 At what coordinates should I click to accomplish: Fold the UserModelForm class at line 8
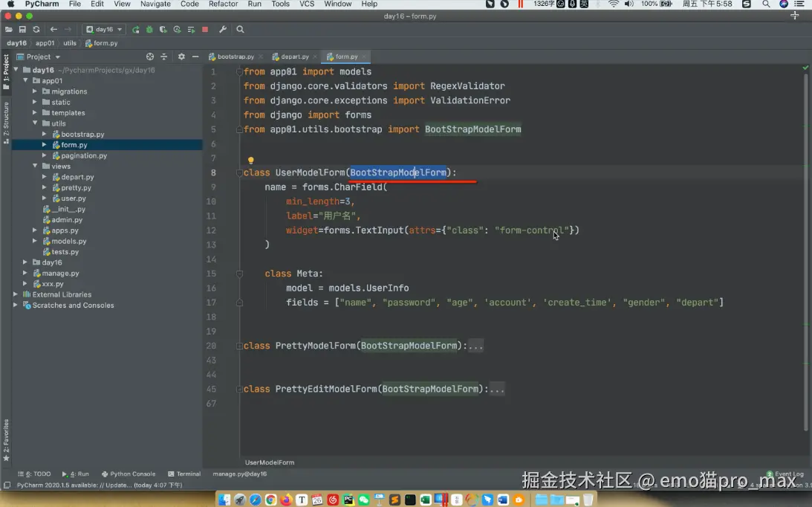pos(239,172)
